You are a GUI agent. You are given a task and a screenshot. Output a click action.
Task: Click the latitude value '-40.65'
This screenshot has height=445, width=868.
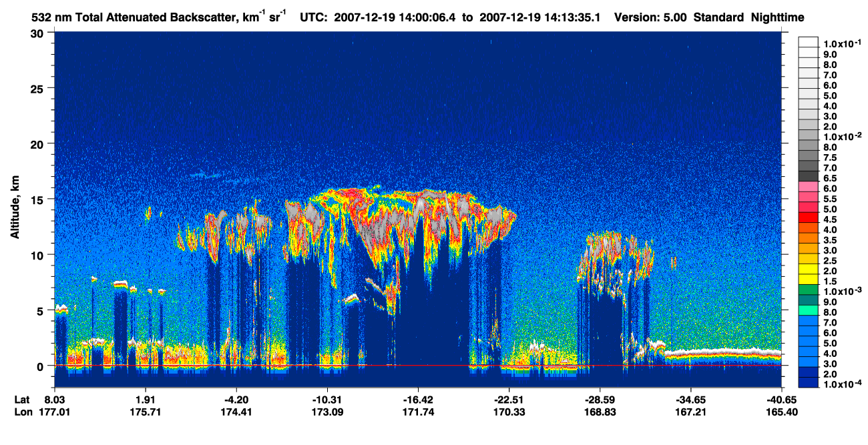pos(781,400)
